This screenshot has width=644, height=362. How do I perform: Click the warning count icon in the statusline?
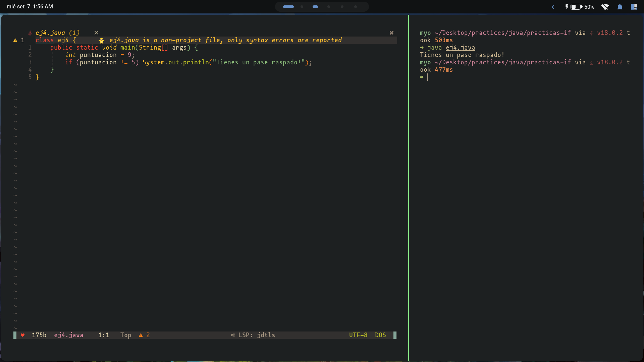(141, 335)
